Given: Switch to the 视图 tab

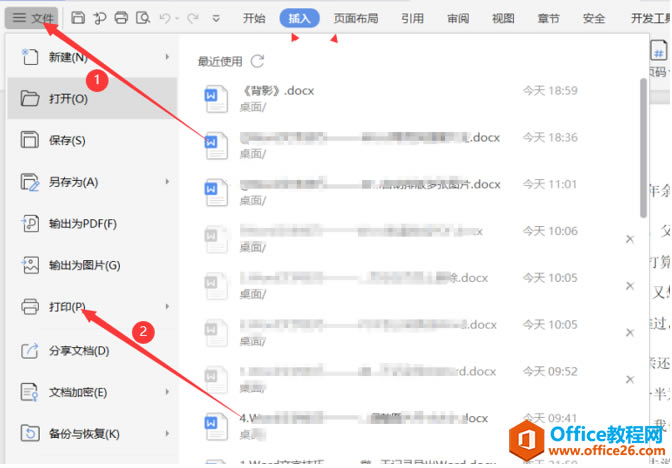Looking at the screenshot, I should click(503, 18).
